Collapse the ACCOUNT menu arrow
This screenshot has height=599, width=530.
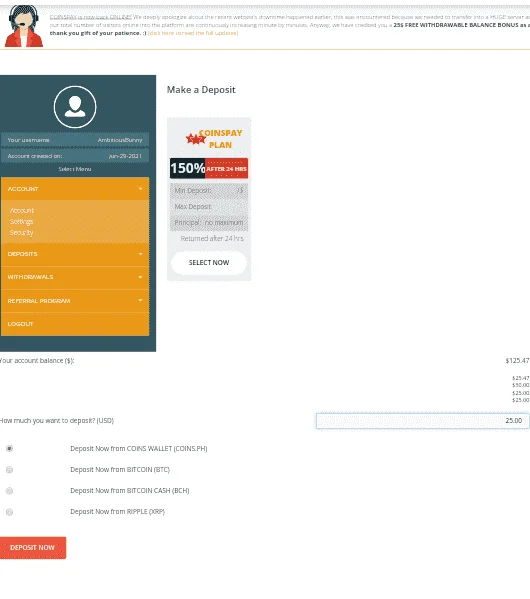click(x=140, y=189)
